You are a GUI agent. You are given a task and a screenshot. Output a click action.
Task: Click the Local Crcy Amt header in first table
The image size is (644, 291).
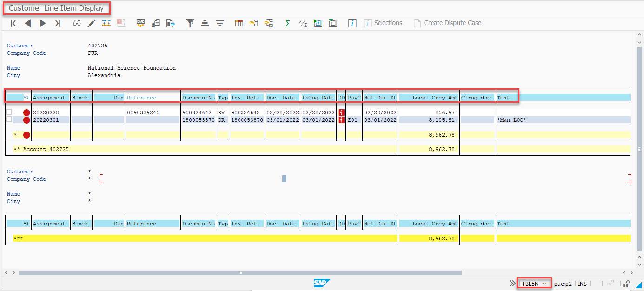pyautogui.click(x=429, y=98)
